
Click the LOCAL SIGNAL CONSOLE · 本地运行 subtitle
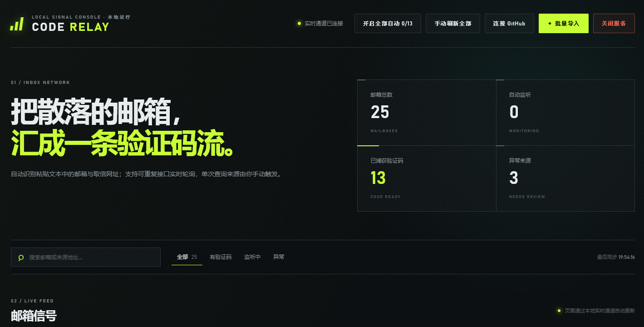pos(81,17)
